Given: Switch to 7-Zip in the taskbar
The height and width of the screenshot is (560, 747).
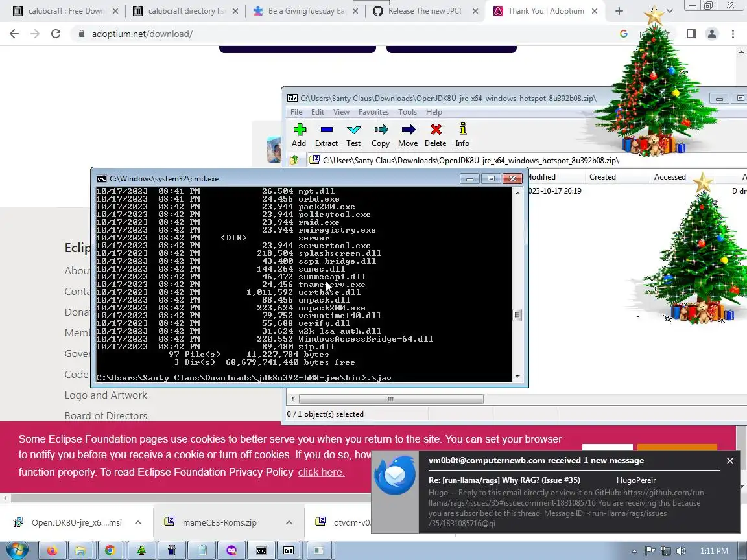Looking at the screenshot, I should [289, 550].
